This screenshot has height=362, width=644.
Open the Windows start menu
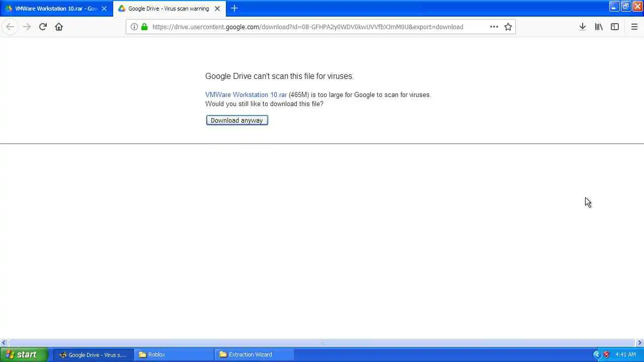(x=24, y=354)
